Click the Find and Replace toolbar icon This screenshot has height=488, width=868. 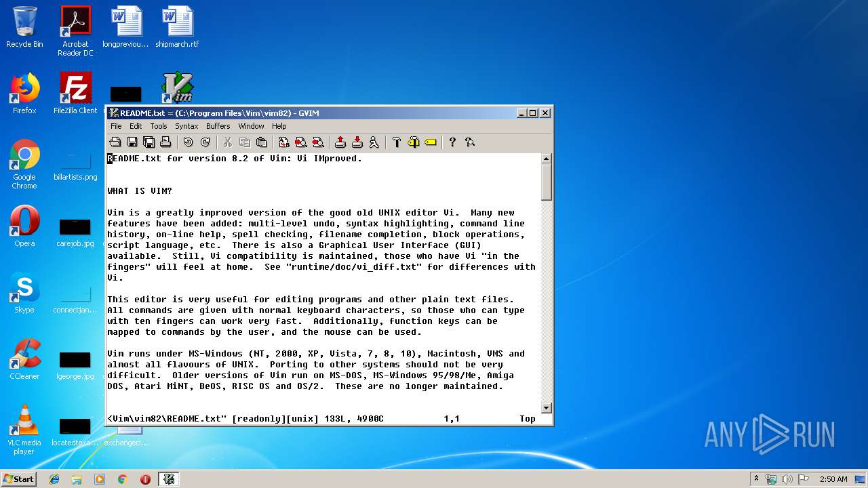pos(283,142)
